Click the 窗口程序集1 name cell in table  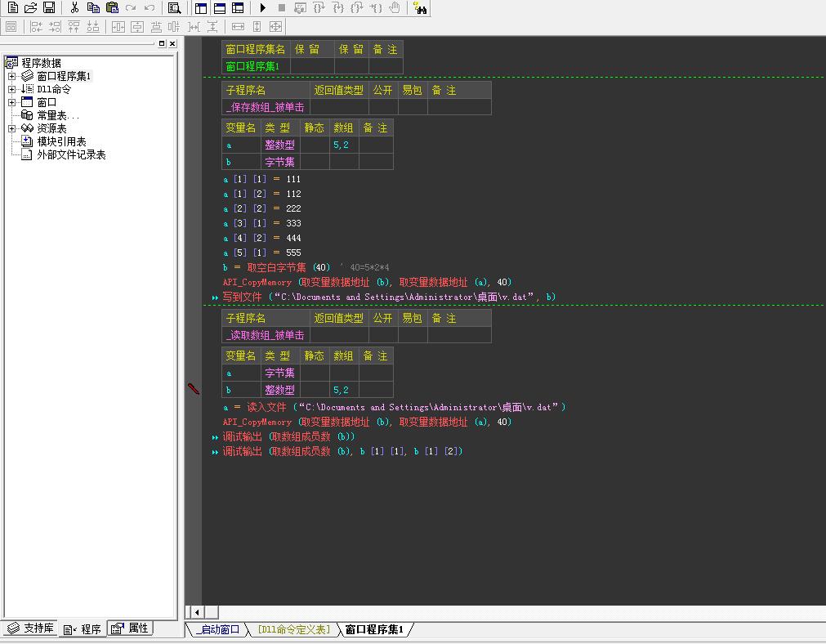pos(256,66)
